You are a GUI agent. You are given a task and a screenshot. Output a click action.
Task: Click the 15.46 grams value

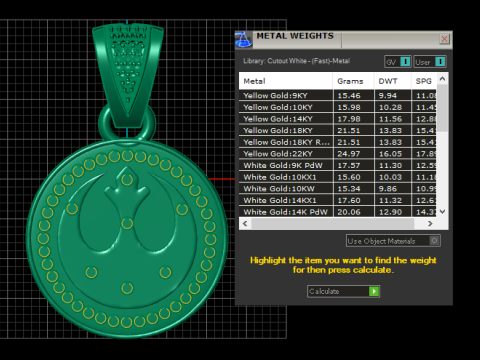(349, 96)
